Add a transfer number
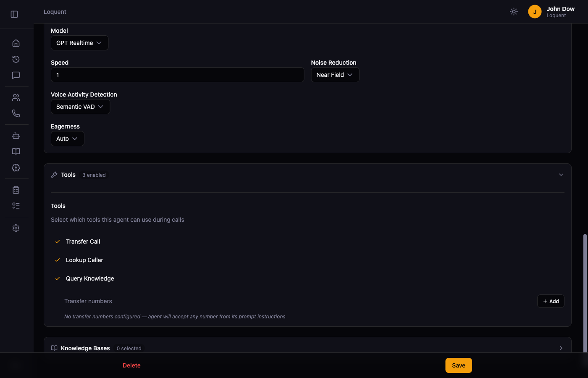The image size is (588, 378). pos(551,301)
